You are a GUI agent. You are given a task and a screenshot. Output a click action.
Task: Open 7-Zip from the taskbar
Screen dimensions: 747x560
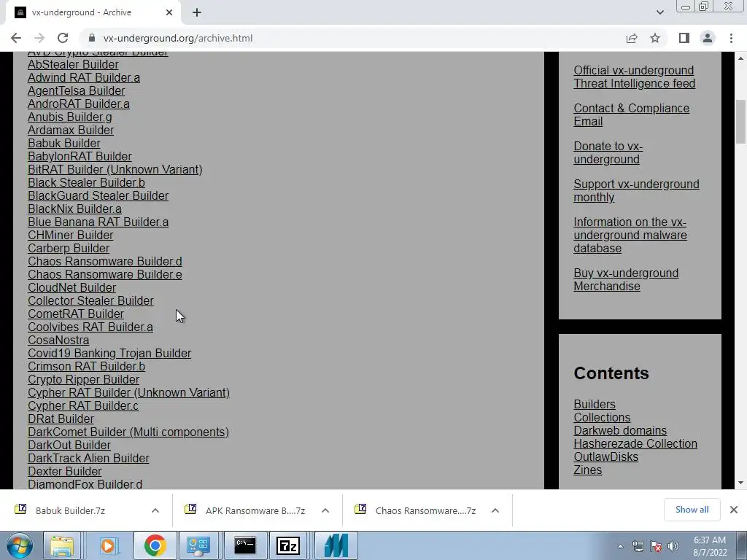click(x=289, y=545)
